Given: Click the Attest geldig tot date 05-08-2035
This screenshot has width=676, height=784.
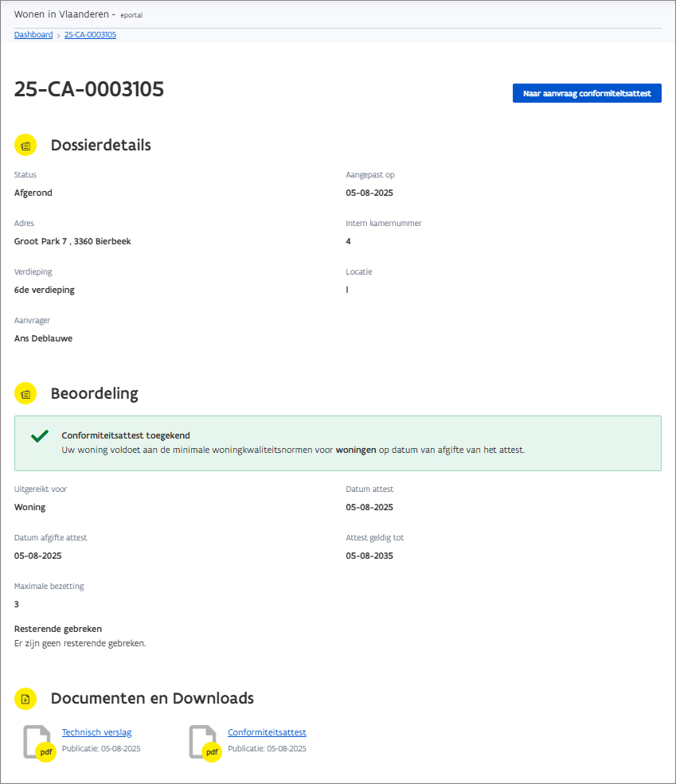Looking at the screenshot, I should point(369,556).
